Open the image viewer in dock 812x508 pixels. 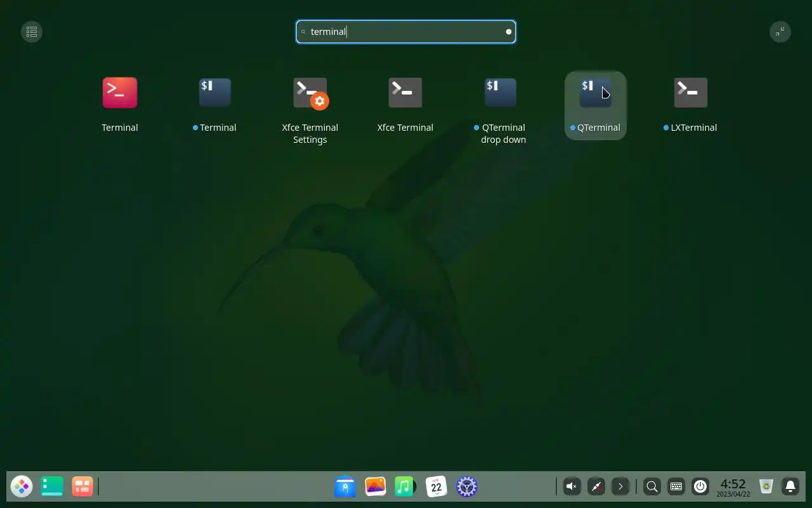coord(376,487)
